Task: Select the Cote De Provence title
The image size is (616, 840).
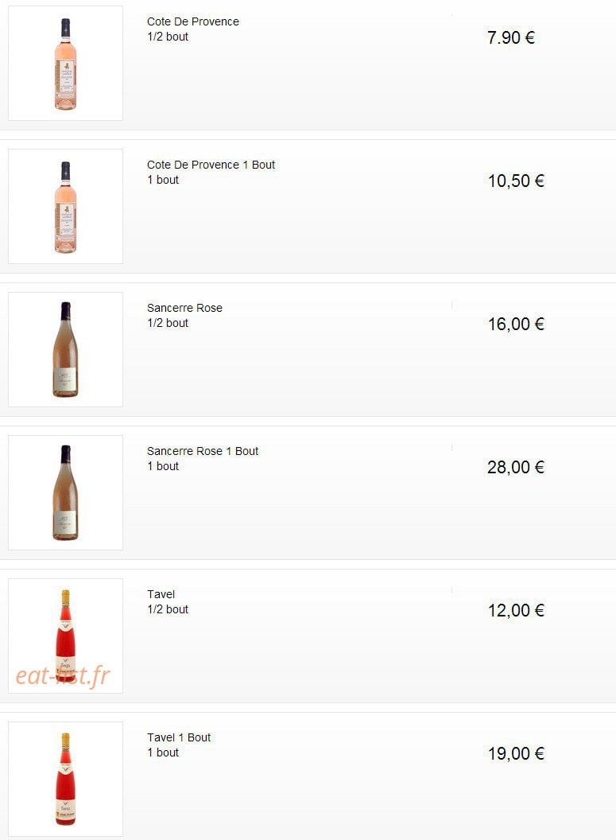Action: tap(192, 22)
